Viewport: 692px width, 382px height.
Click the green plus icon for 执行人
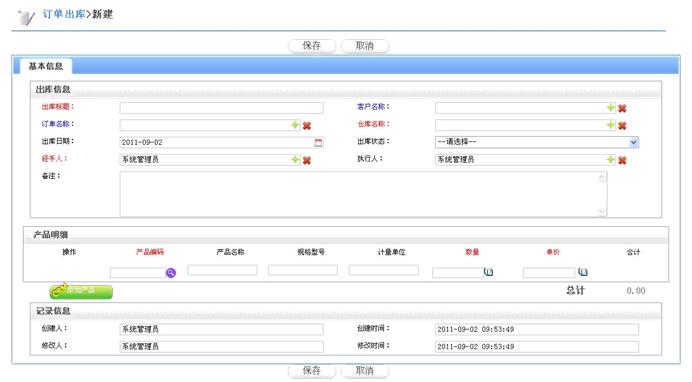pos(610,159)
